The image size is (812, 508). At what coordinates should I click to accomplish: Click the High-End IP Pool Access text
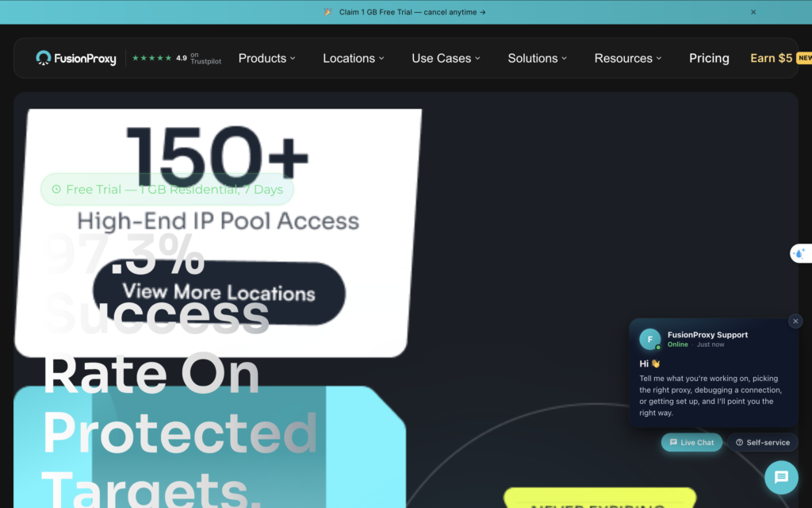tap(218, 221)
